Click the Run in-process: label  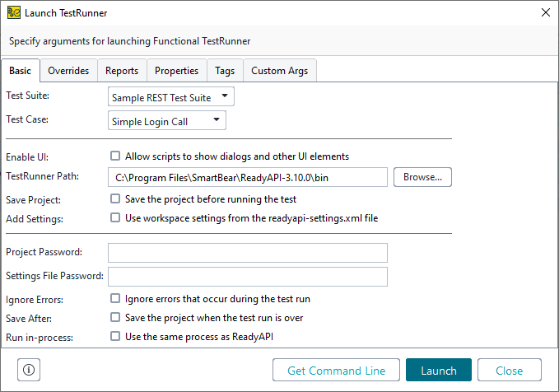coord(40,338)
